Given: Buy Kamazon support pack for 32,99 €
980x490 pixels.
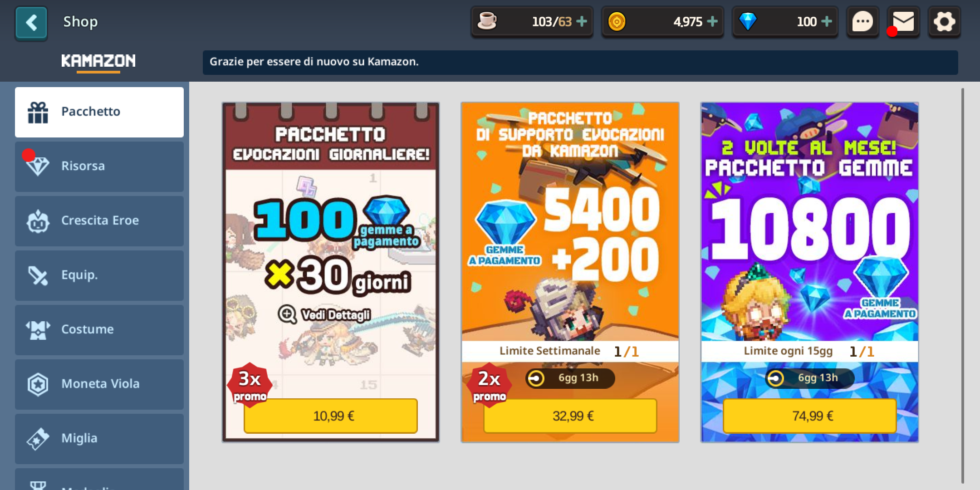Looking at the screenshot, I should pos(570,416).
